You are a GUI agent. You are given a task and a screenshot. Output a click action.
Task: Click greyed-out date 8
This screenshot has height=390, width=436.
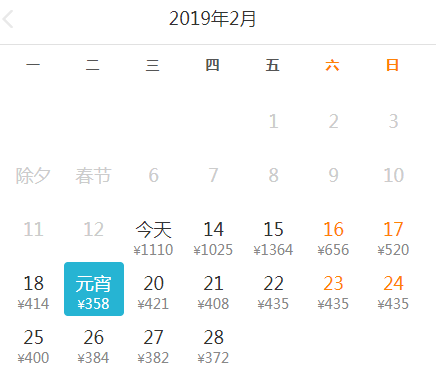[x=273, y=175]
